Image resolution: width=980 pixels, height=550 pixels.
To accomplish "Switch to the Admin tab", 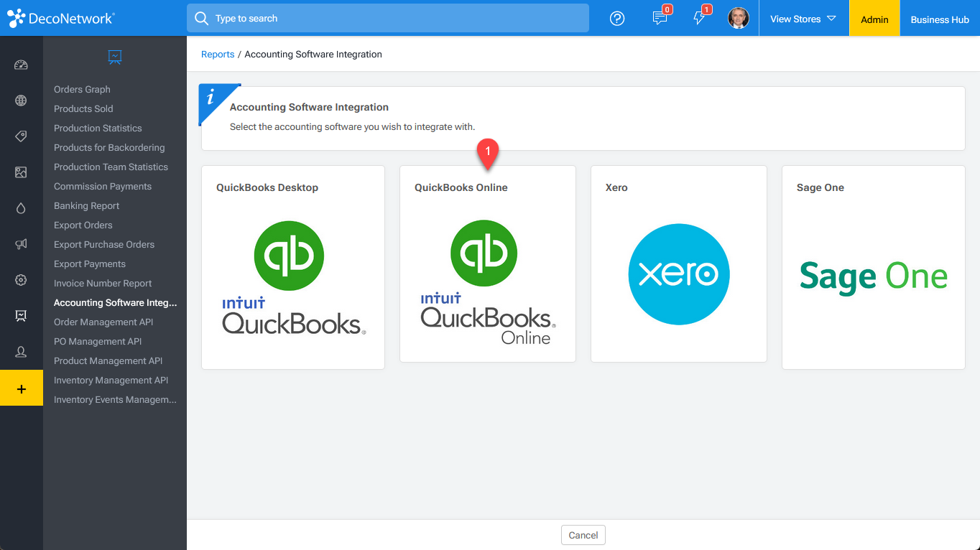I will pyautogui.click(x=874, y=19).
